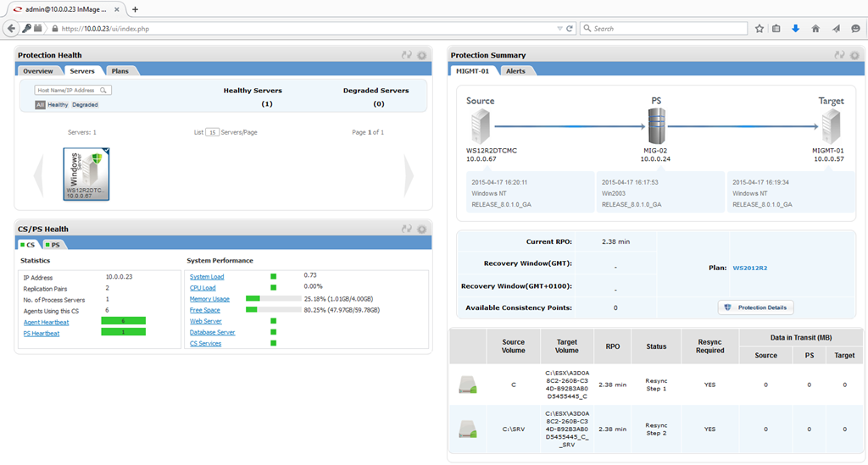Click the Memory Usage progress bar
Screen dimensions: 868x465
coord(273,299)
